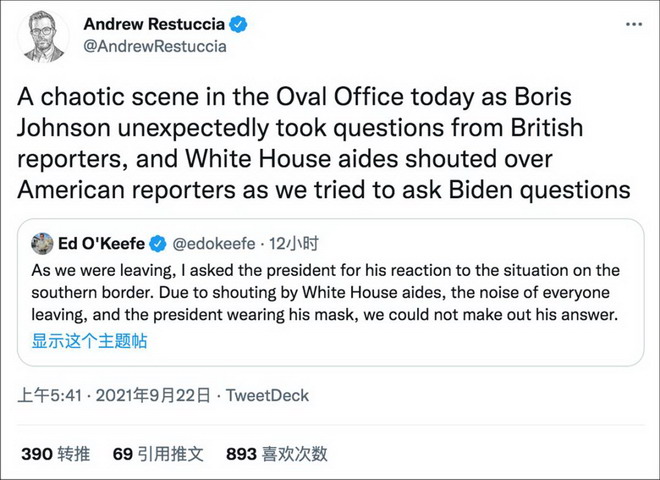Click the main tweet text about the Oval Office
660x480 pixels.
point(324,143)
